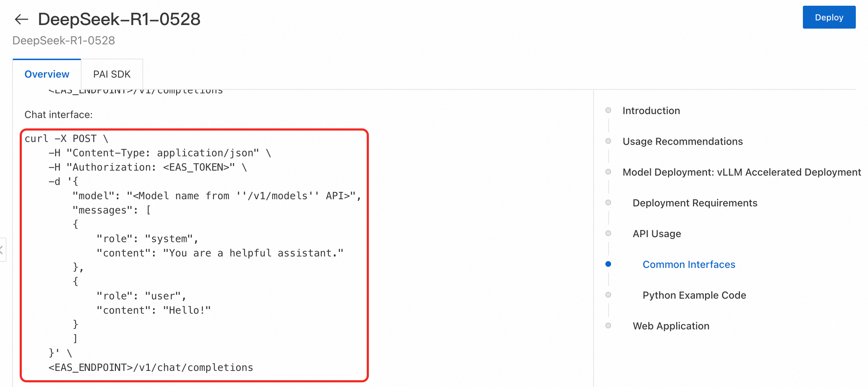Select the Overview tab
The height and width of the screenshot is (387, 868).
[47, 74]
